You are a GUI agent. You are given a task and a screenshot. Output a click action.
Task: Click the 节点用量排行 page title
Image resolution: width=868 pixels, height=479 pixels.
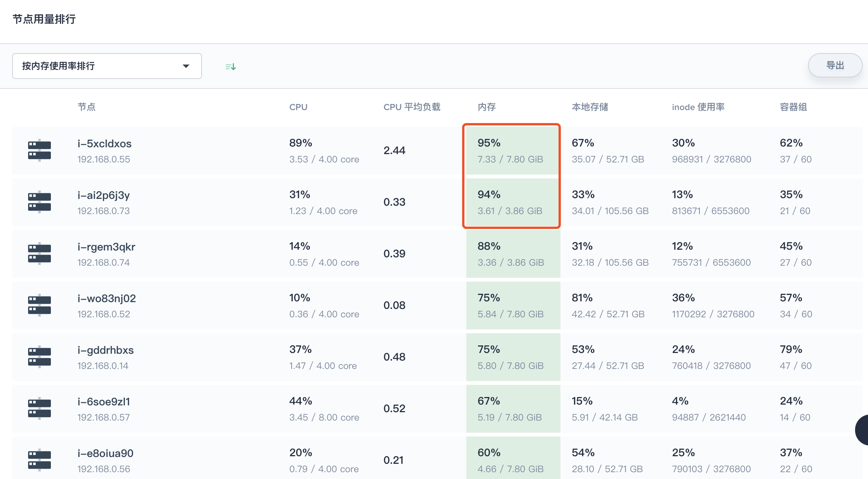(44, 19)
